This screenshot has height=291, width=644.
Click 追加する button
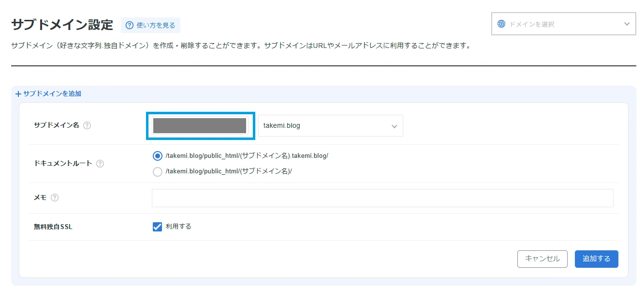tap(597, 259)
